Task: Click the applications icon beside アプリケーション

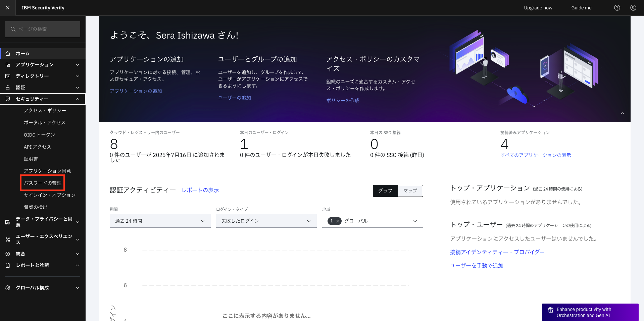Action: pyautogui.click(x=8, y=65)
